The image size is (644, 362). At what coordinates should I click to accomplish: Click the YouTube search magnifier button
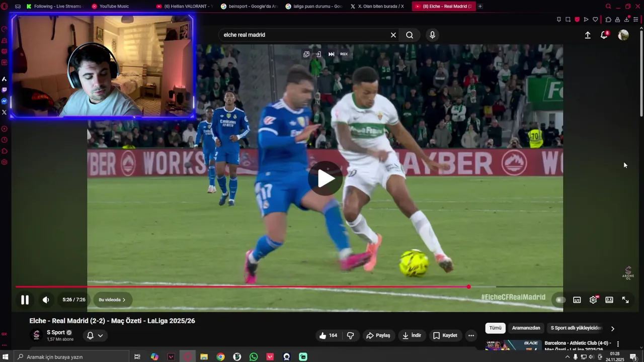point(410,35)
